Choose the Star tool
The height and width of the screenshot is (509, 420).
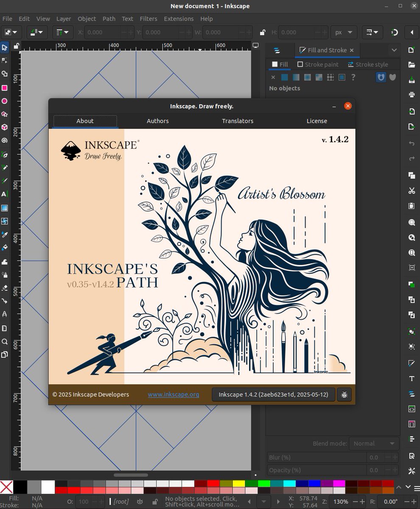(5, 114)
